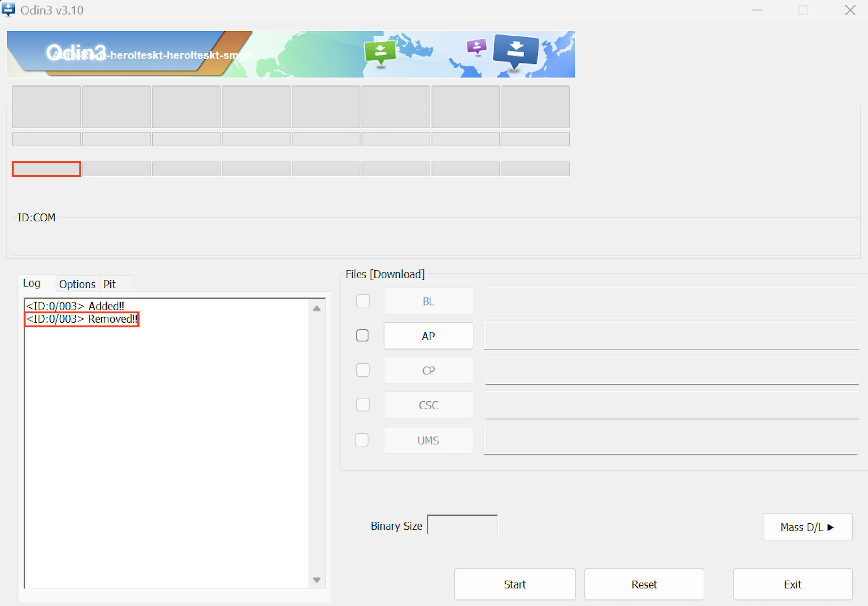
Task: Enable the AP file checkbox
Action: tap(362, 335)
